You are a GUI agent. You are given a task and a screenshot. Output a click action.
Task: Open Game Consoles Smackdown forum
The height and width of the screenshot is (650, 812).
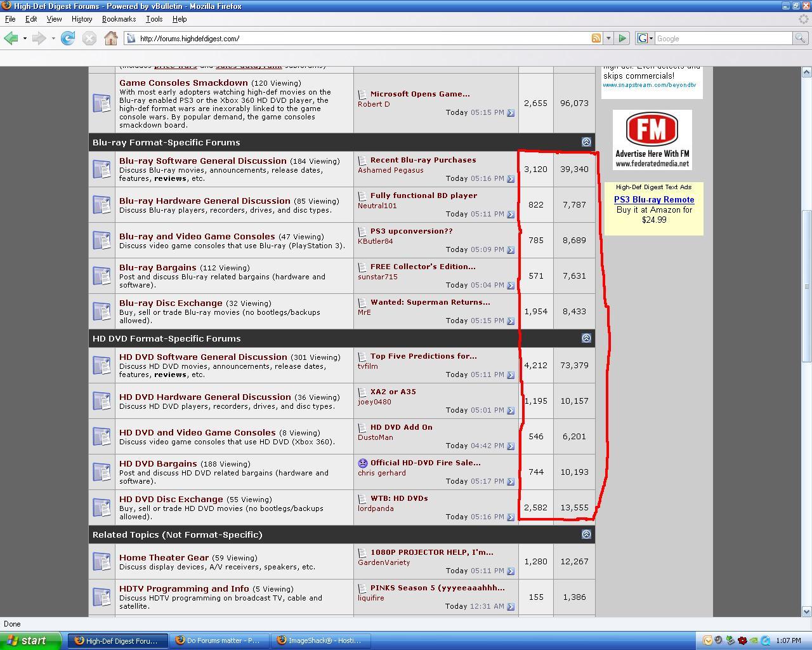click(x=183, y=83)
